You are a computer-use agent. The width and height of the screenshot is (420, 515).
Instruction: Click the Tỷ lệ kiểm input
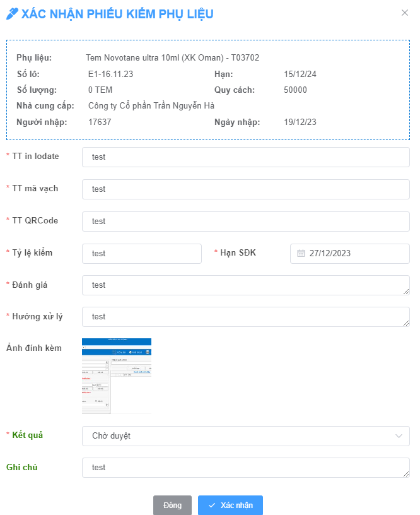(x=141, y=253)
